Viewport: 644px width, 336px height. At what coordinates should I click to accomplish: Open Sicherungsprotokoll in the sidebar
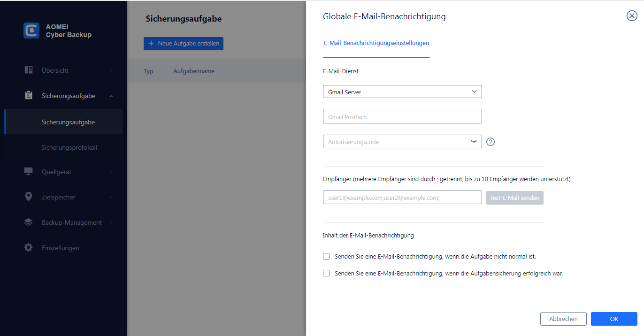pyautogui.click(x=69, y=147)
